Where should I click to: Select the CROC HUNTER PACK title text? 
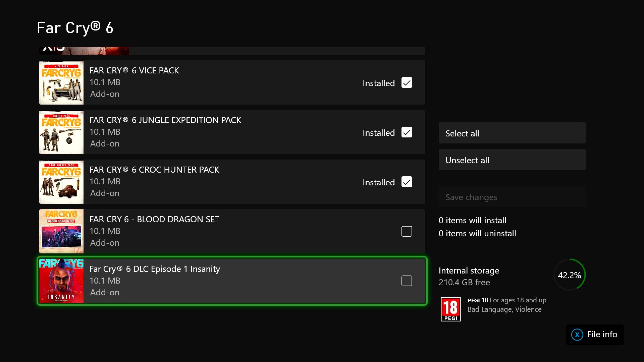[154, 170]
